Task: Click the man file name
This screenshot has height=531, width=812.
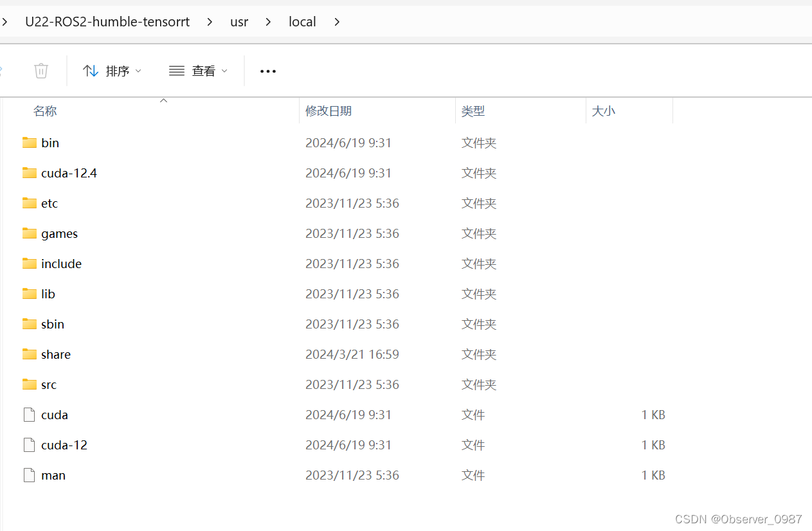Action: click(x=53, y=475)
